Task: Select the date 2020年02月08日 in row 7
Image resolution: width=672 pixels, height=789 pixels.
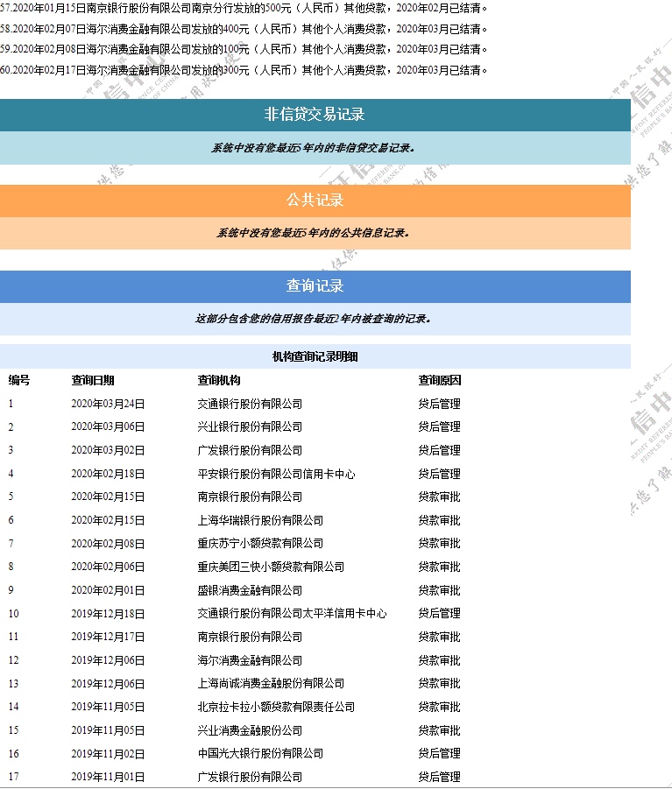Action: coord(108,544)
